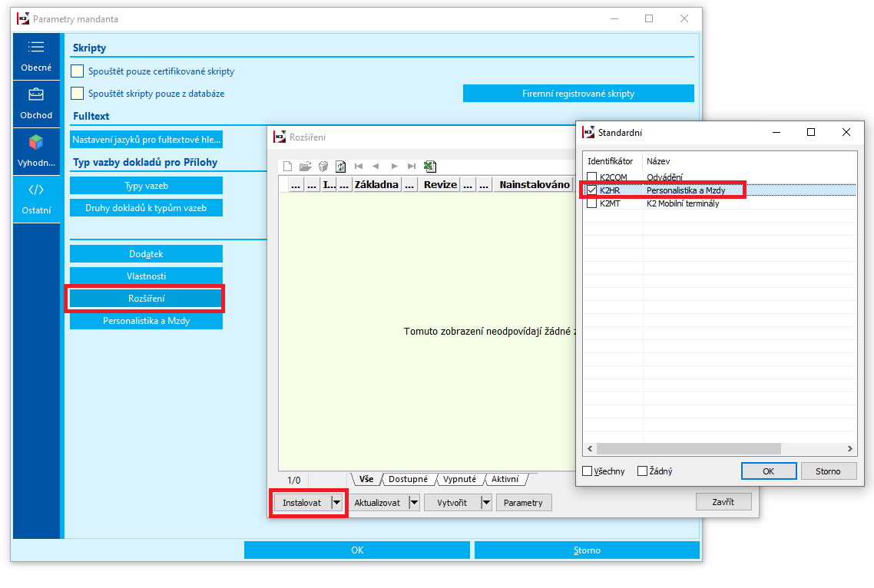This screenshot has height=588, width=874.
Task: Close the Standardní dialog window
Action: 846,132
